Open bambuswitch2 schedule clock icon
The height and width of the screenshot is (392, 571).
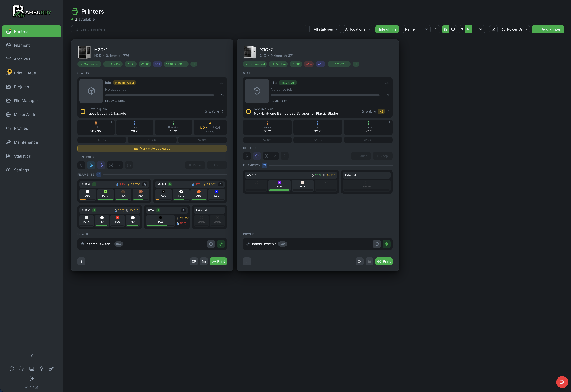click(x=377, y=244)
